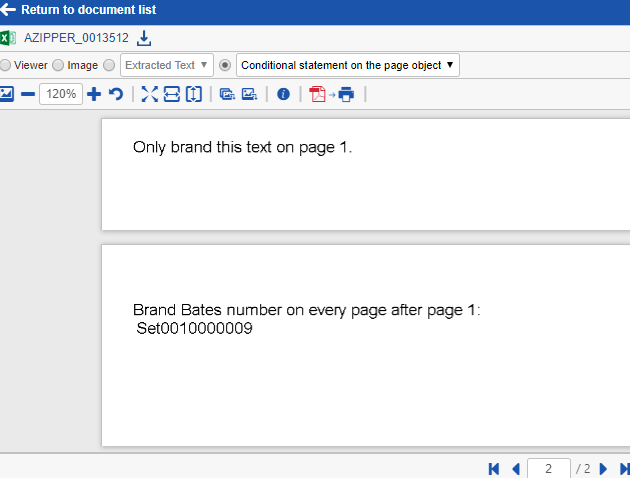Click the Return to document list back arrow

point(8,9)
